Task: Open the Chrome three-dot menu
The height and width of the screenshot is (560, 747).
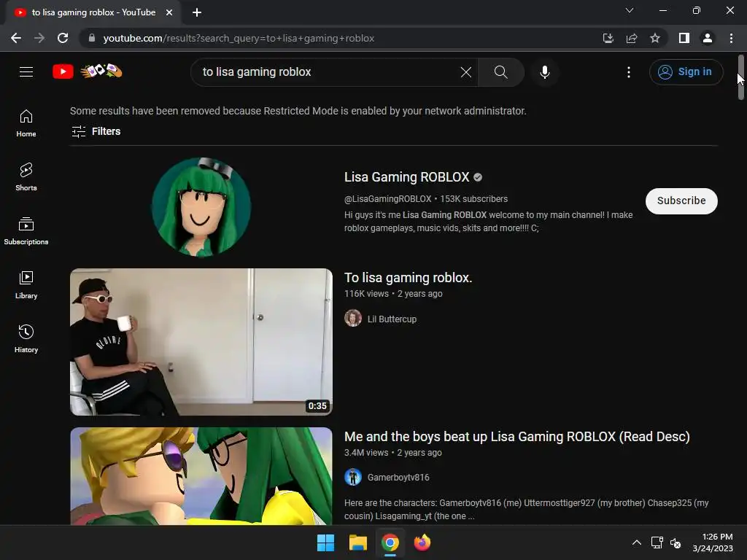Action: [731, 38]
